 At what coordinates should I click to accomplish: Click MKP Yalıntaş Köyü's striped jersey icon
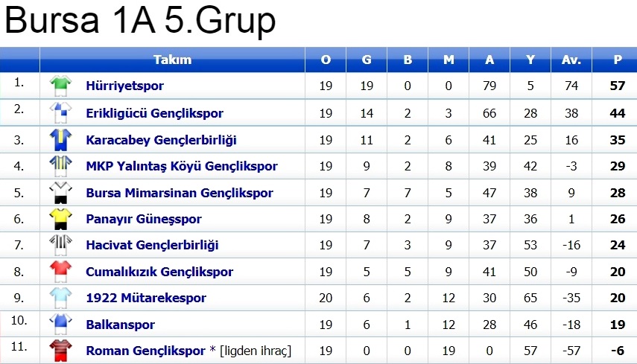point(60,166)
